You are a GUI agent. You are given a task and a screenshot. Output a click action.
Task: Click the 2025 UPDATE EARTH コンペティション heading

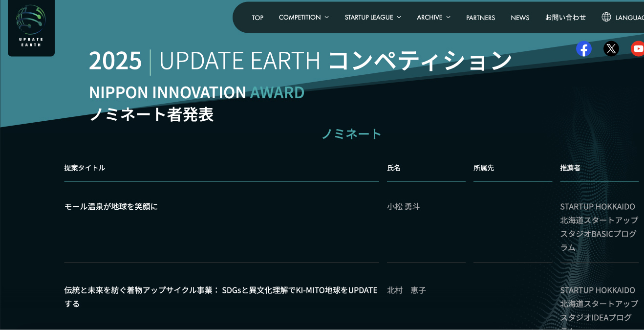point(300,61)
